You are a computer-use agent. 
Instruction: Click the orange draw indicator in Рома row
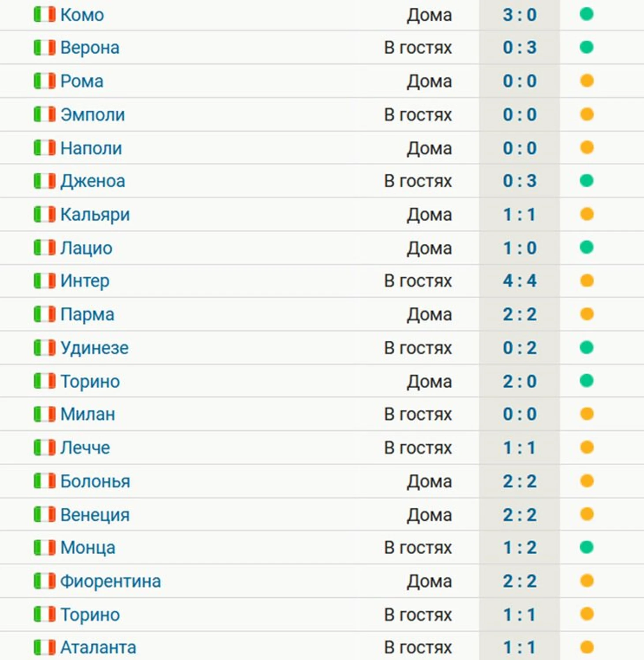586,81
